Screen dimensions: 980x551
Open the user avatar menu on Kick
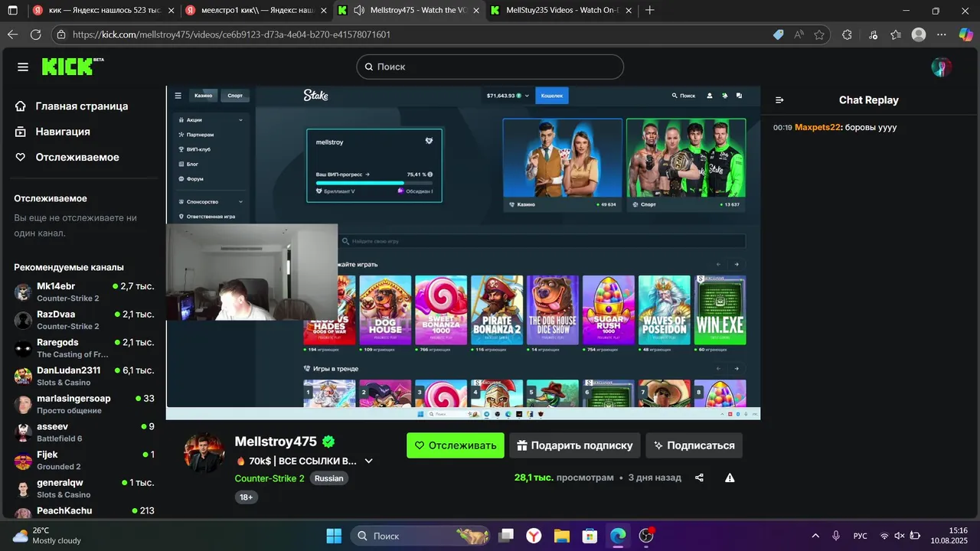pos(941,67)
